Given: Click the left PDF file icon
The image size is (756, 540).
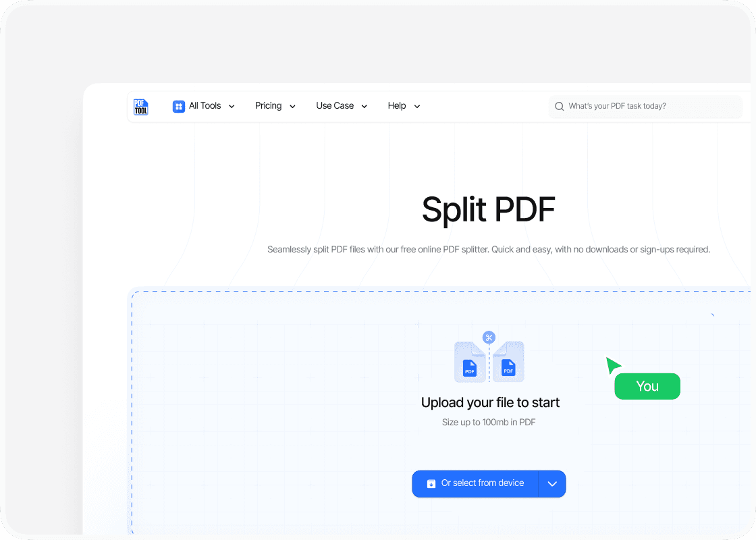Looking at the screenshot, I should pos(470,362).
